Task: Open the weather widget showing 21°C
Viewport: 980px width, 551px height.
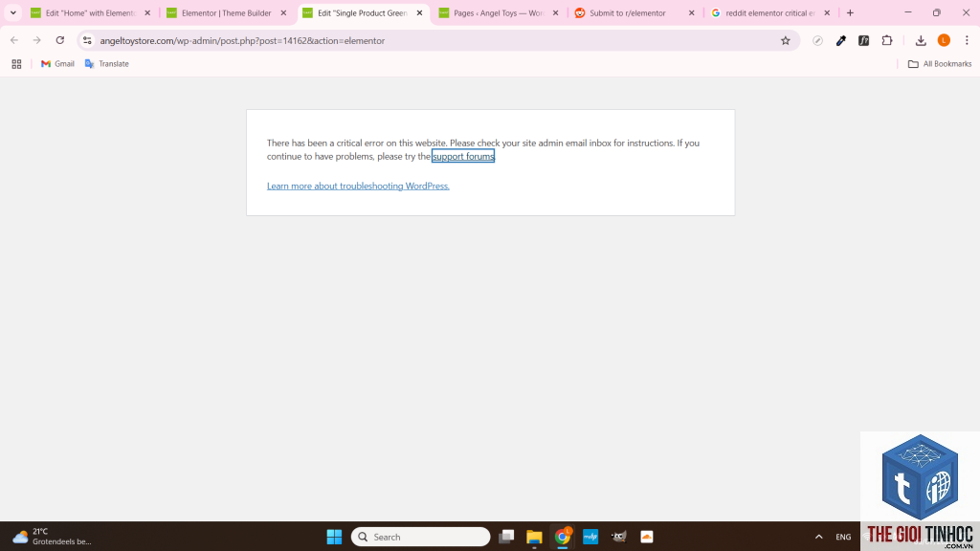Action: (x=52, y=537)
